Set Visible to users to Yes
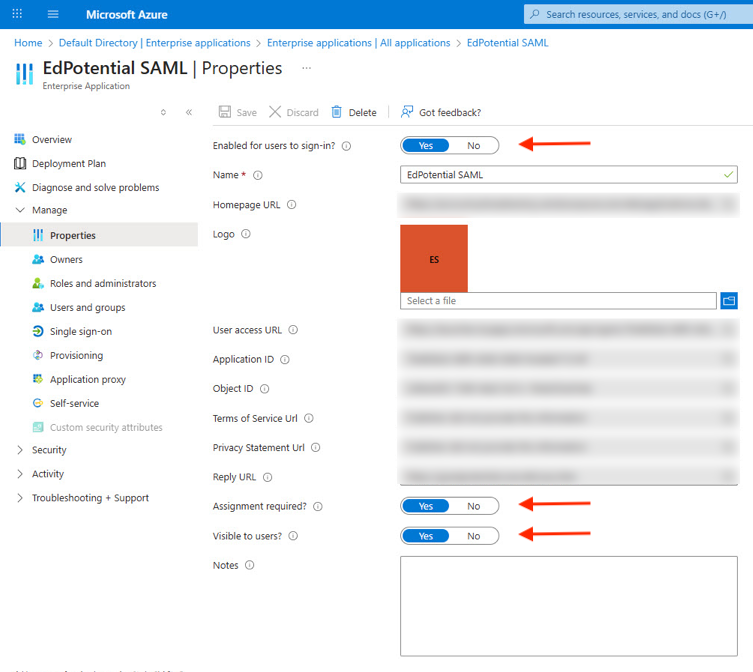This screenshot has width=753, height=672. [425, 536]
